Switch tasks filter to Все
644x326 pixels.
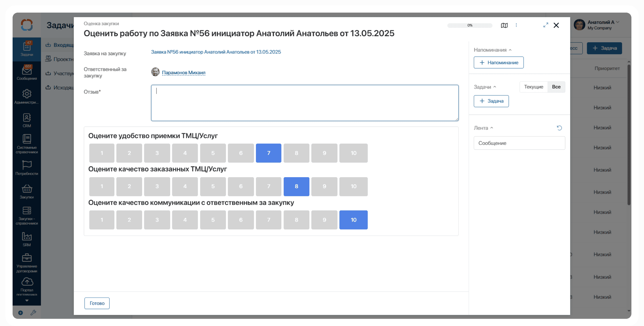click(556, 87)
